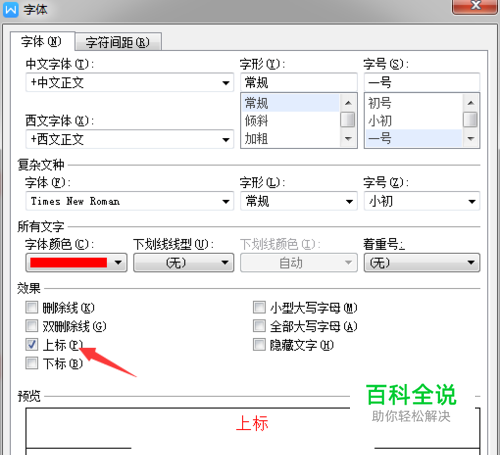Select 加粗 in the 字形 list
Viewport: 500px width, 455px height.
[290, 138]
